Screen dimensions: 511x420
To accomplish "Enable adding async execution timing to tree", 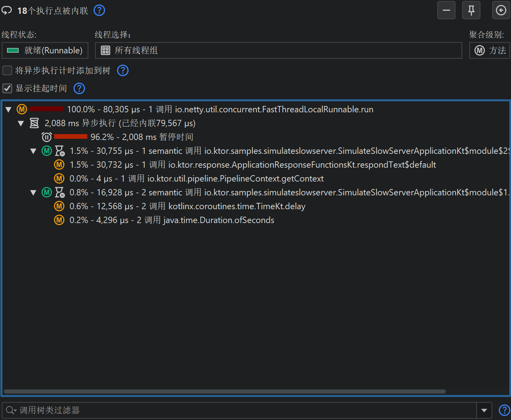I will coord(8,70).
